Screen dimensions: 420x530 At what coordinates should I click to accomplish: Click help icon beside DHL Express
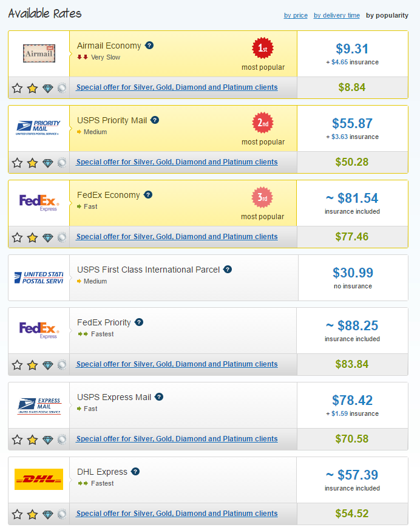(135, 472)
